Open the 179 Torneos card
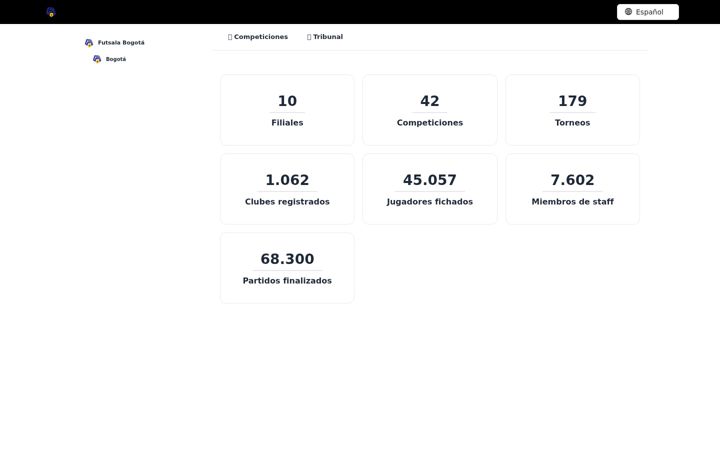The image size is (720, 450). pyautogui.click(x=573, y=110)
